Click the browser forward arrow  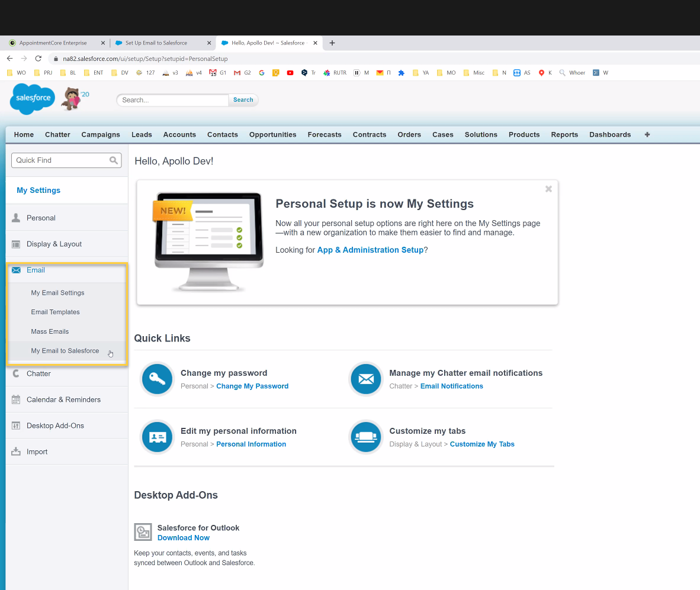[24, 59]
